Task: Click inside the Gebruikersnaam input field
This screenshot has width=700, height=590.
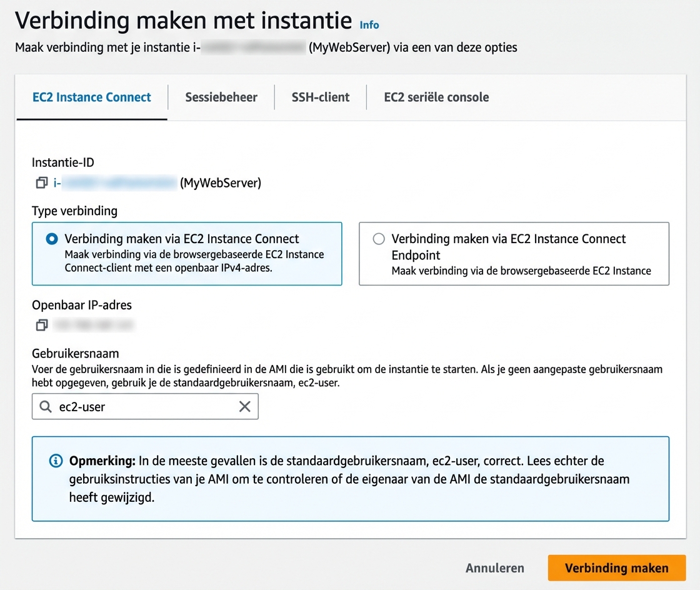Action: click(144, 406)
